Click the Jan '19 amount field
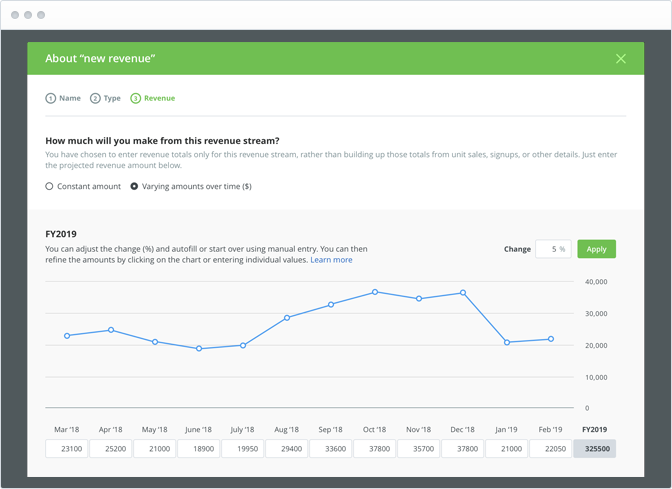The image size is (672, 489). pyautogui.click(x=507, y=449)
